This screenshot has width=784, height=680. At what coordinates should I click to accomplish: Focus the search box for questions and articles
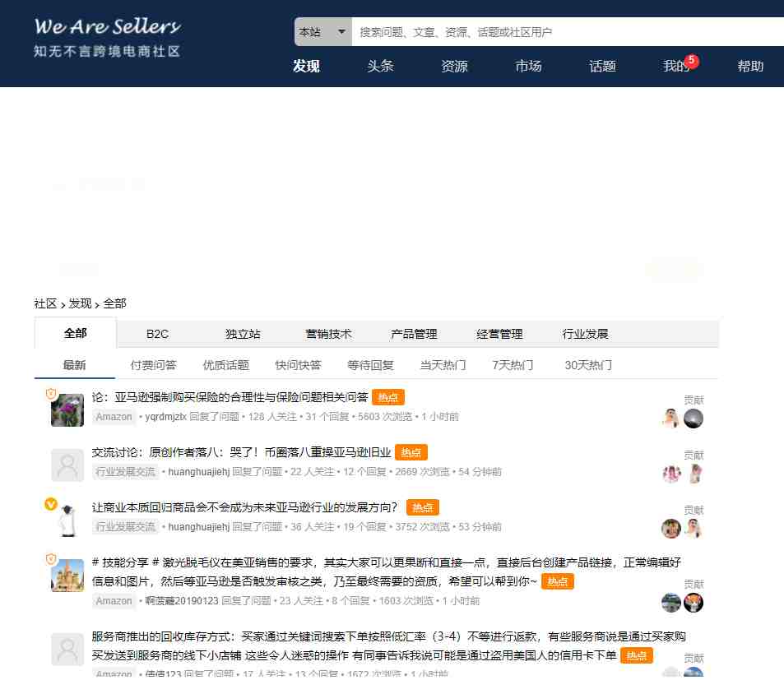tap(568, 32)
